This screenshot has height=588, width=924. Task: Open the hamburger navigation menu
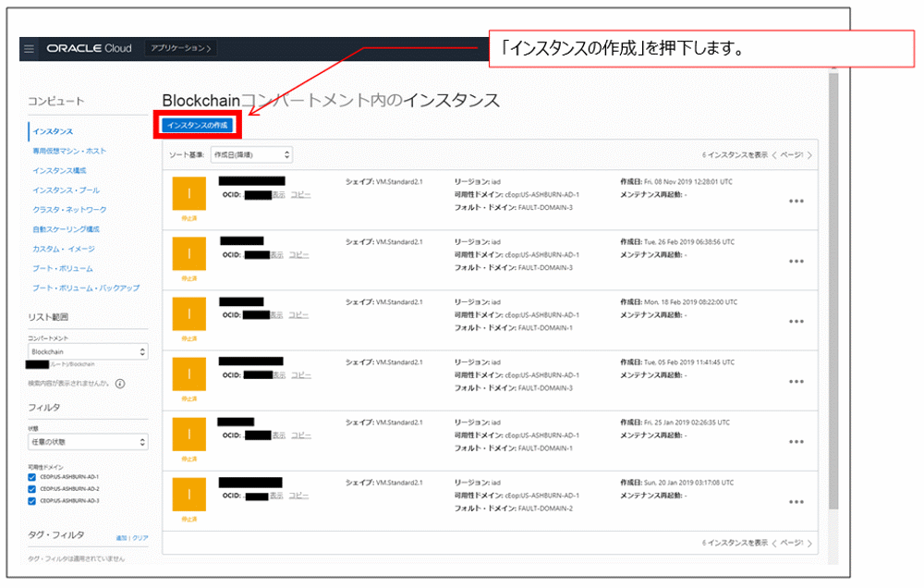30,49
